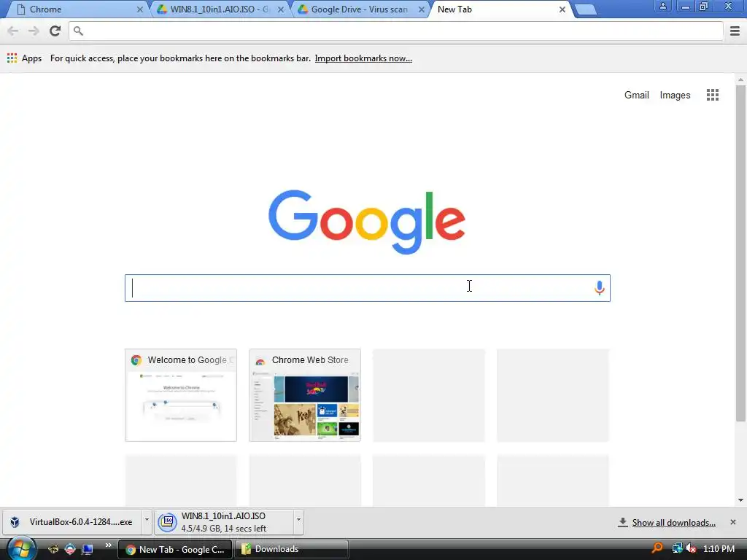This screenshot has height=560, width=747.
Task: Click the muted volume tray icon
Action: coord(691,548)
